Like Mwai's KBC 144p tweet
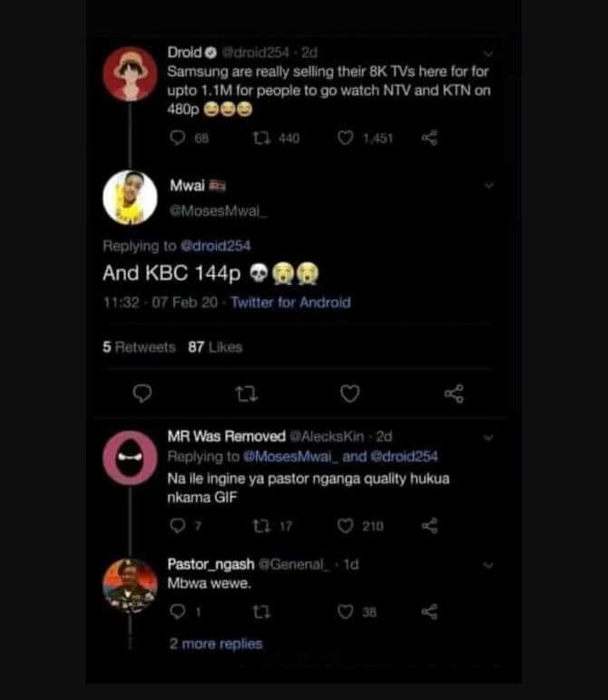This screenshot has width=608, height=700. [349, 393]
